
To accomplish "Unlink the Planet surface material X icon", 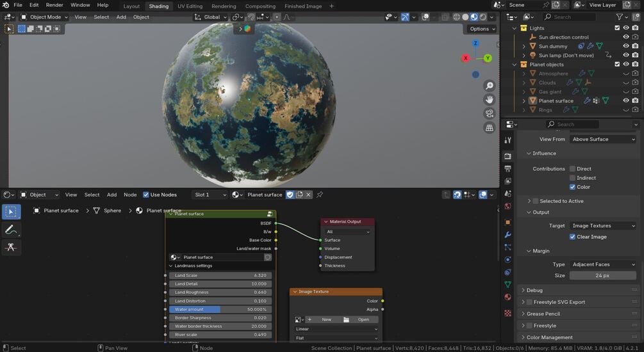I will (x=308, y=195).
